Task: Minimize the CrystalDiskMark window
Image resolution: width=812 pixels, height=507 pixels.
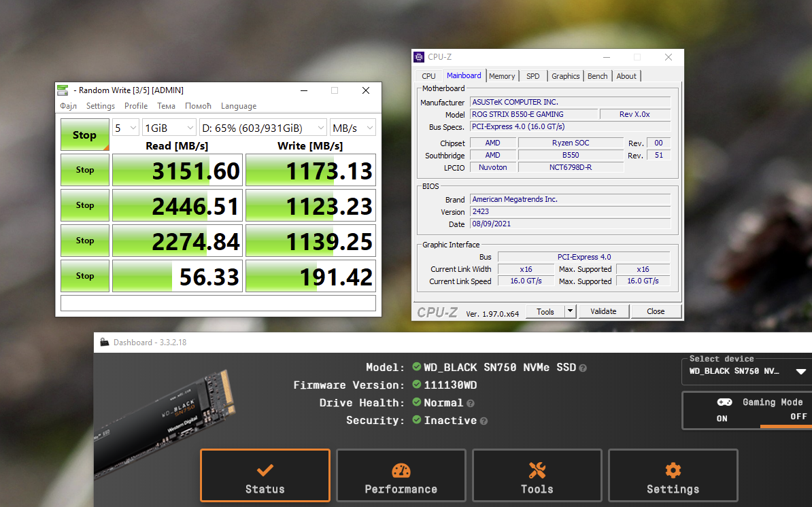Action: tap(304, 90)
